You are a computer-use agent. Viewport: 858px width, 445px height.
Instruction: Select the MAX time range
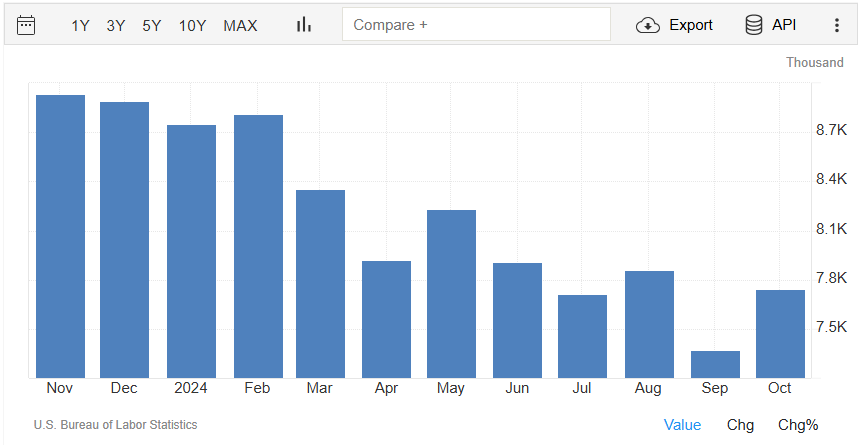240,26
